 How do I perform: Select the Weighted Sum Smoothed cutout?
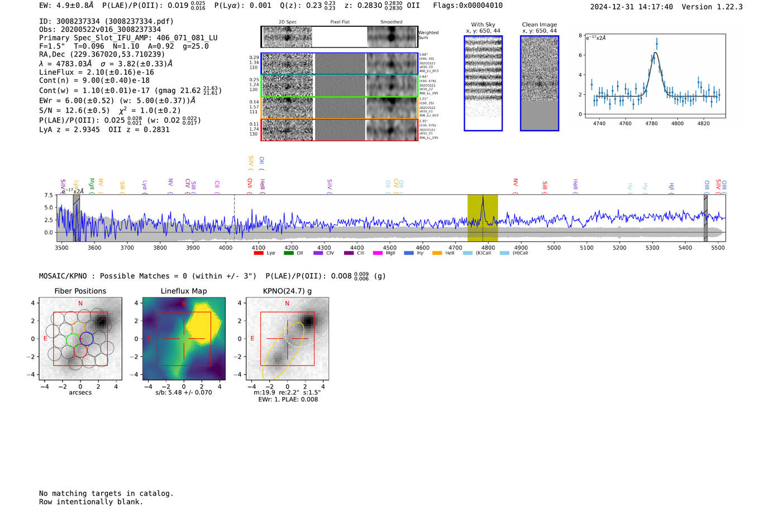coord(392,37)
